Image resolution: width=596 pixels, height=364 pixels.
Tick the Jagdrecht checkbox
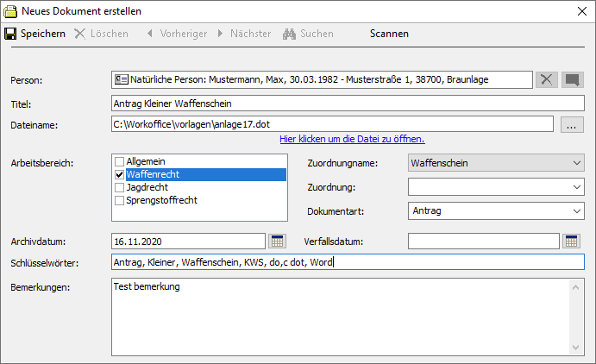click(120, 187)
